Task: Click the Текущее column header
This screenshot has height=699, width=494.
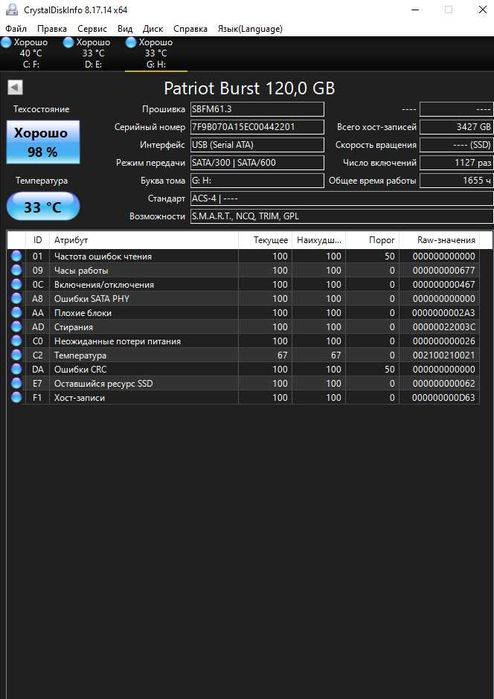Action: (x=265, y=240)
